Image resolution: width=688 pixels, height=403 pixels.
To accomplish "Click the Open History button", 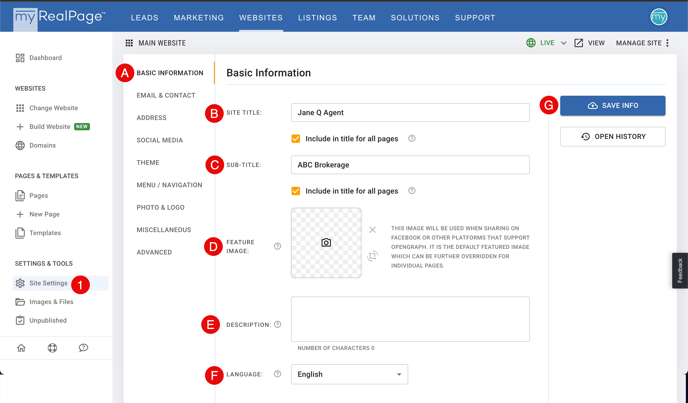I will click(x=613, y=137).
